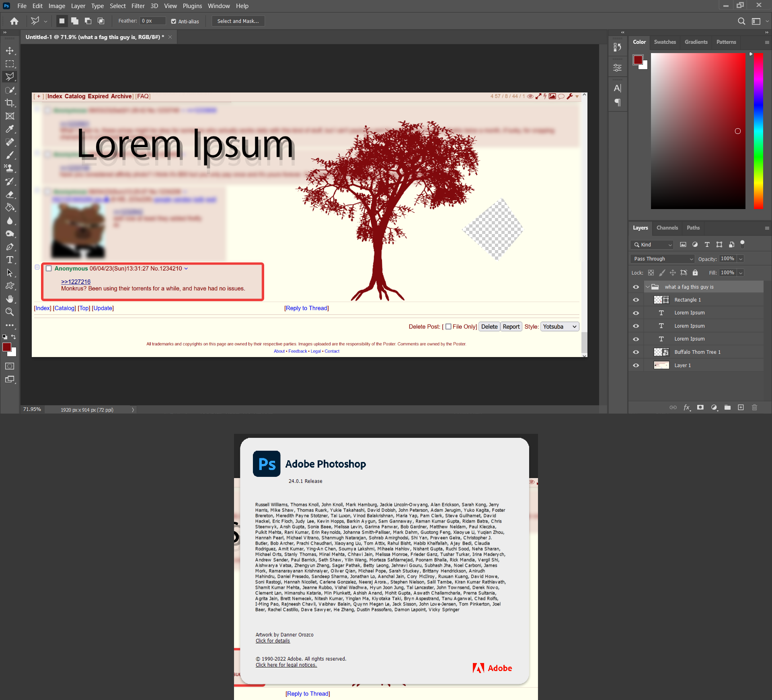This screenshot has width=772, height=700.
Task: Open the tool preset picker arrow
Action: (x=45, y=21)
